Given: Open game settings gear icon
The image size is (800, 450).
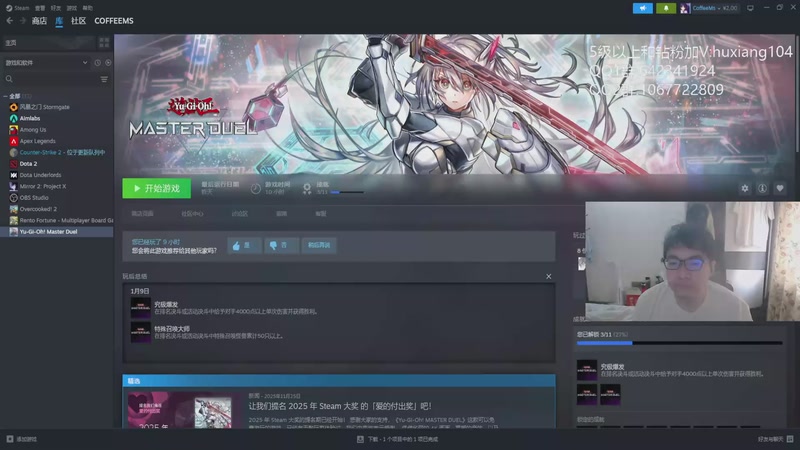Looking at the screenshot, I should coord(745,189).
